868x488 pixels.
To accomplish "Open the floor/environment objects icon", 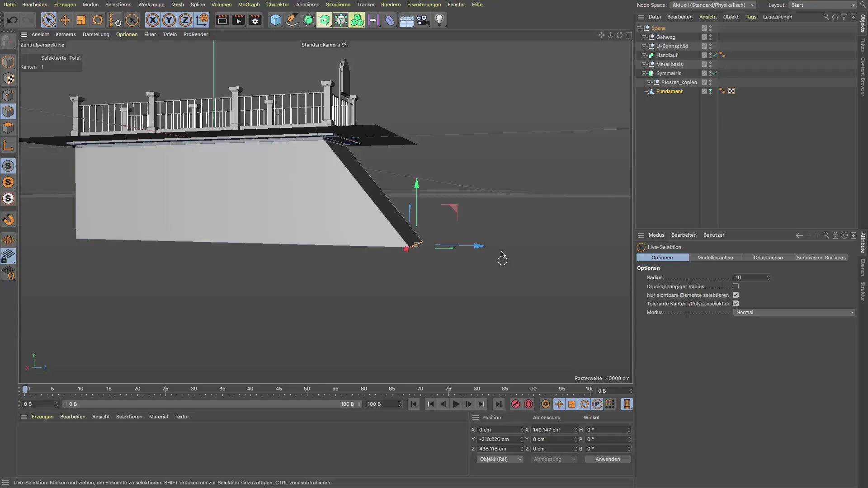I will point(406,20).
